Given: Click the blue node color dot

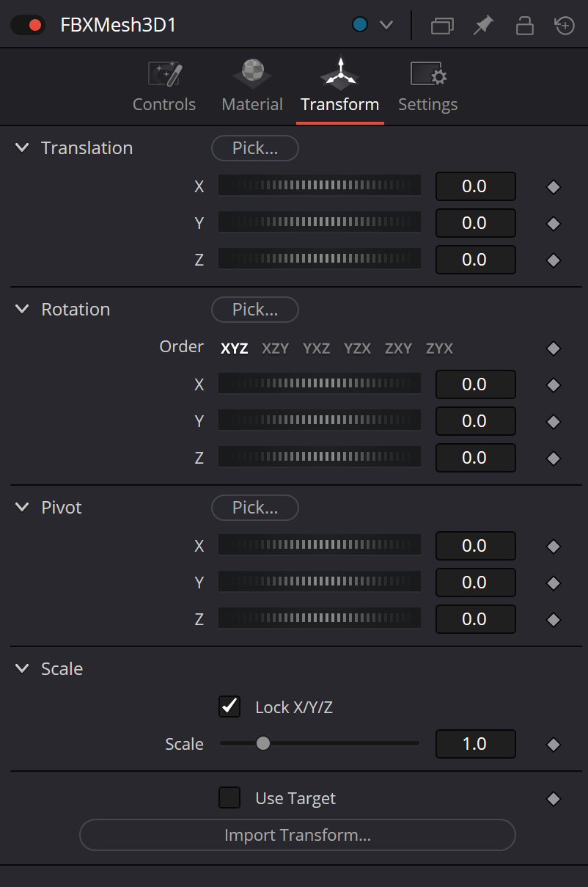Looking at the screenshot, I should click(x=360, y=25).
